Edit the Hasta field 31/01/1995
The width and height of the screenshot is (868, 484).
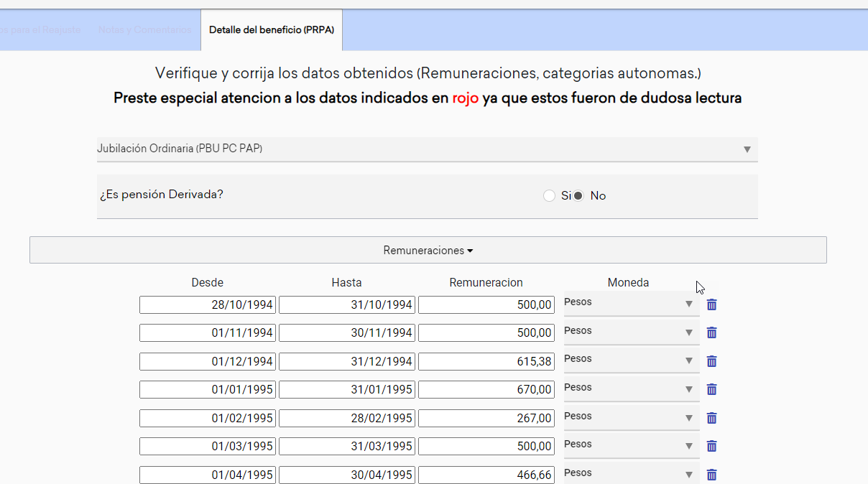point(347,389)
